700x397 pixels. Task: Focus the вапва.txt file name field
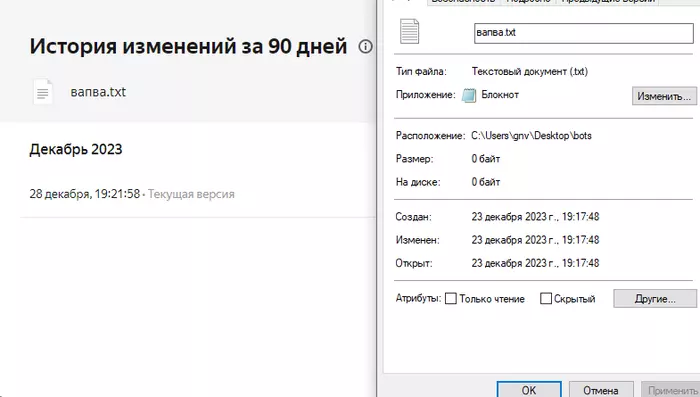coord(583,33)
